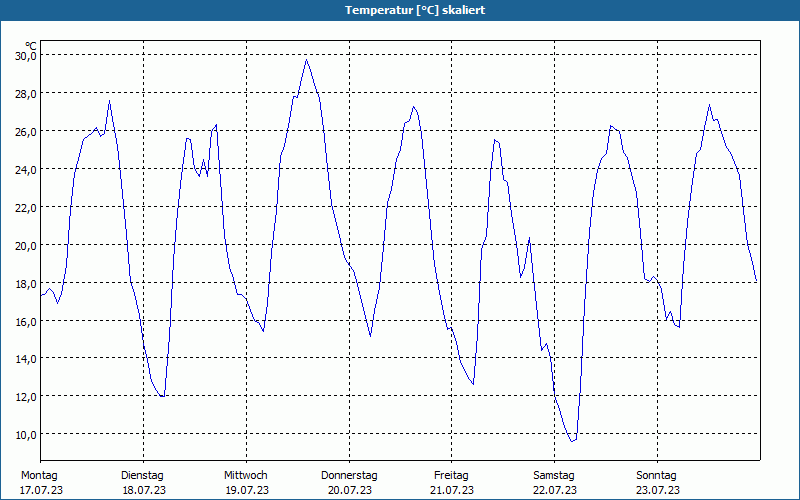Viewport: 800px width, 500px height.
Task: Click the 26,0 axis label
Action: 26,132
